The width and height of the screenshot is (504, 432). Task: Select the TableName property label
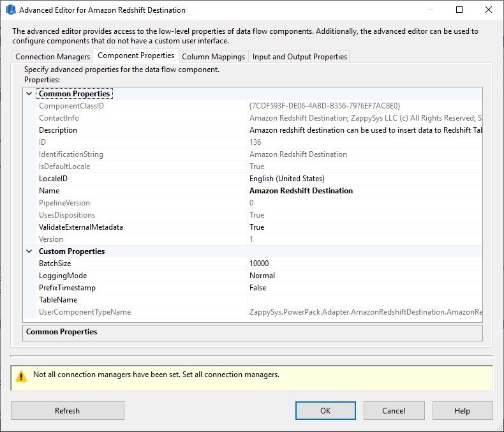[x=58, y=300]
